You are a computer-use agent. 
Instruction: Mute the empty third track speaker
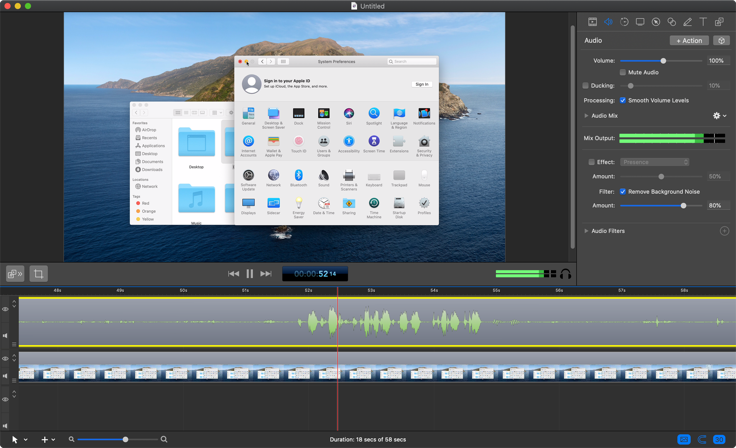click(x=5, y=426)
